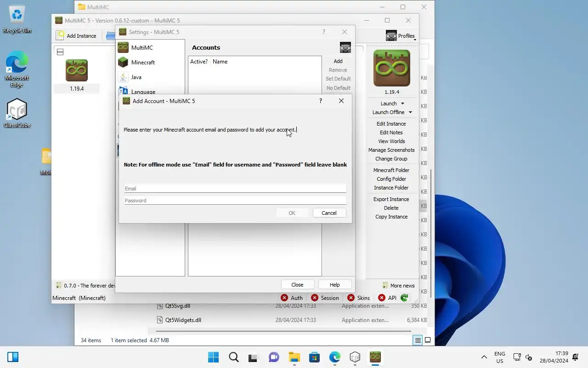Click Copy Instance

391,217
